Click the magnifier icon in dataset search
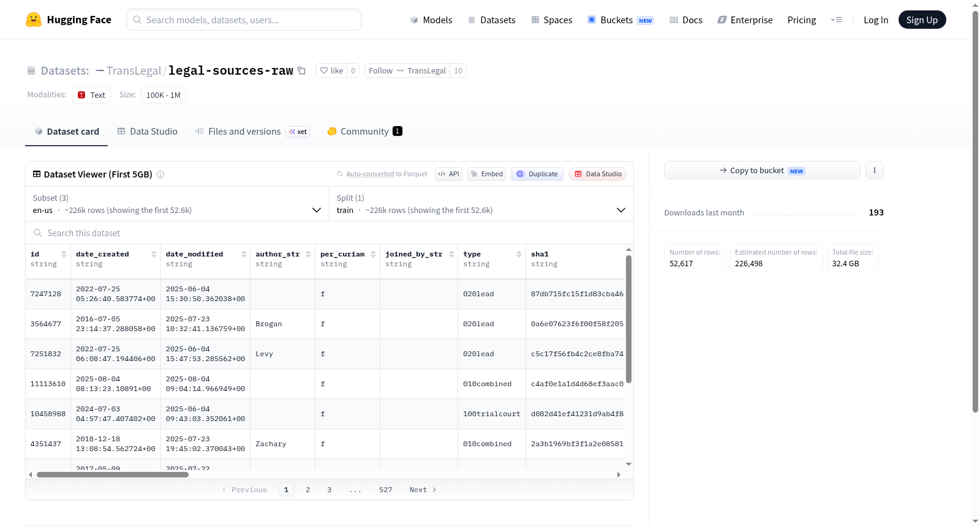The height and width of the screenshot is (527, 980). coord(38,233)
